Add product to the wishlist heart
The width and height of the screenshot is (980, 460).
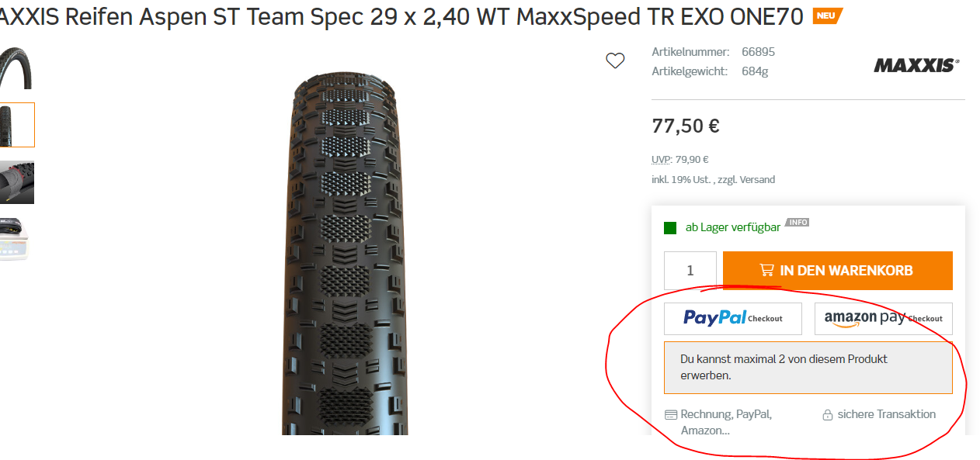615,61
